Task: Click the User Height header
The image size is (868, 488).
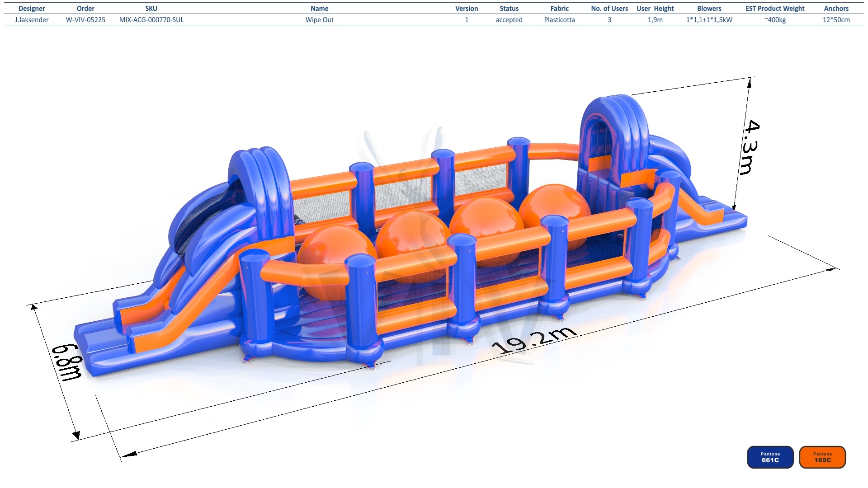Action: tap(655, 9)
